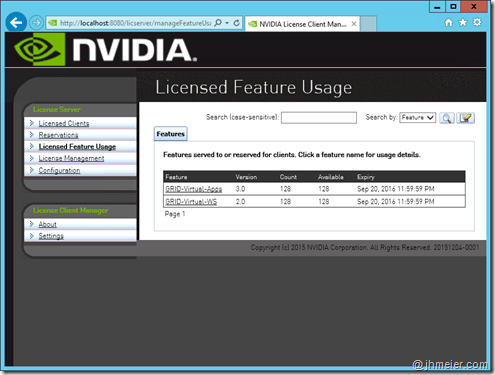
Task: Open the About link
Action: pos(47,224)
